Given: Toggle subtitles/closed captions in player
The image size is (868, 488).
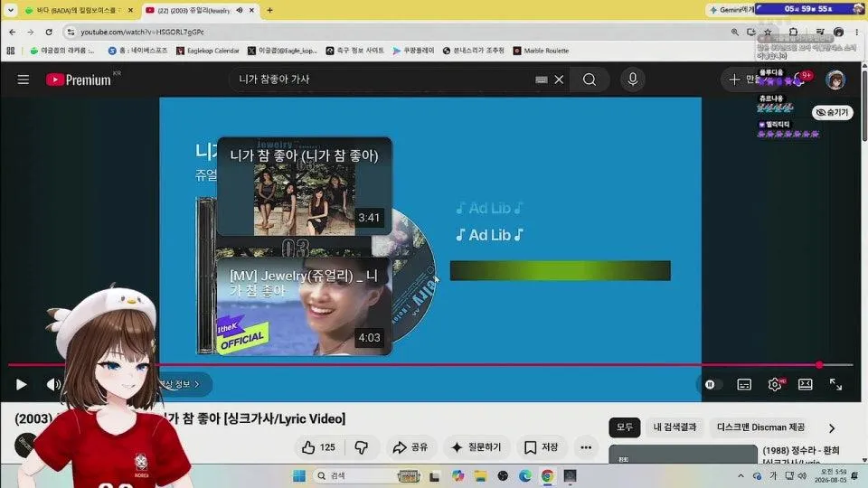Looking at the screenshot, I should pyautogui.click(x=744, y=384).
